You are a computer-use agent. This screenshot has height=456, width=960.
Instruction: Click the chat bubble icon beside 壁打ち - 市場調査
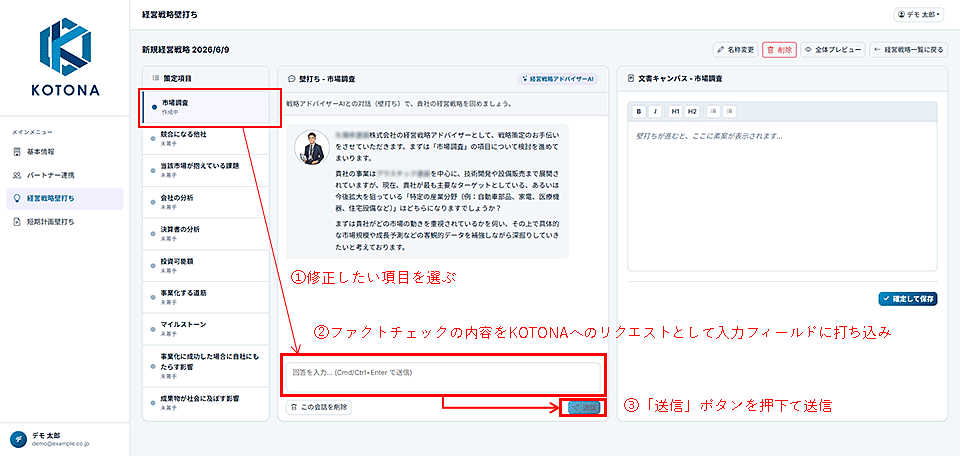(x=291, y=79)
